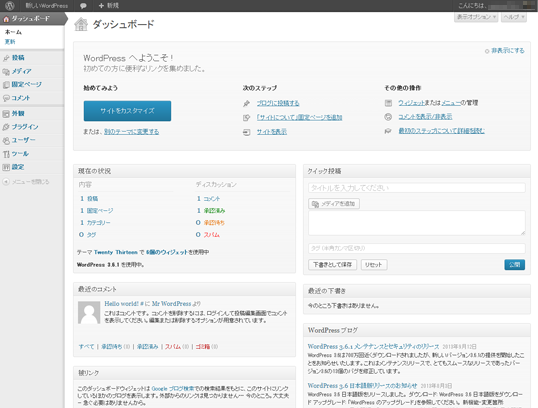This screenshot has width=538, height=408.
Task: Dismiss welcome panel via 非表示にする
Action: [507, 51]
